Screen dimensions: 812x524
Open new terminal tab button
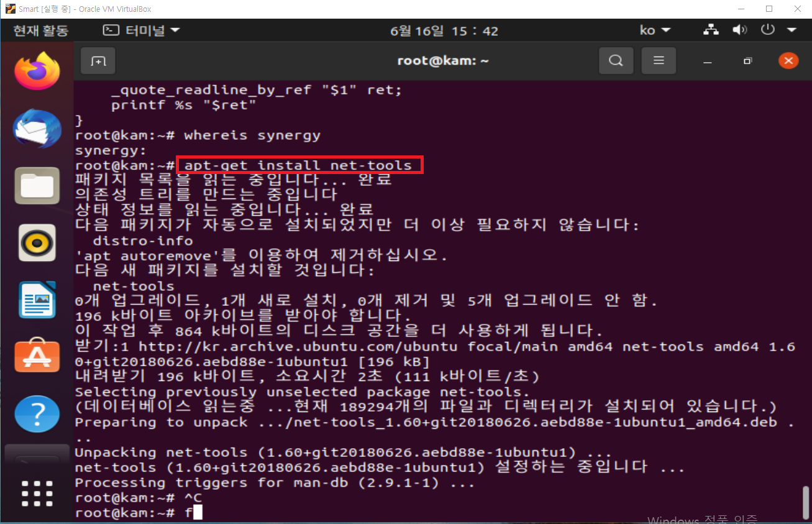tap(98, 61)
